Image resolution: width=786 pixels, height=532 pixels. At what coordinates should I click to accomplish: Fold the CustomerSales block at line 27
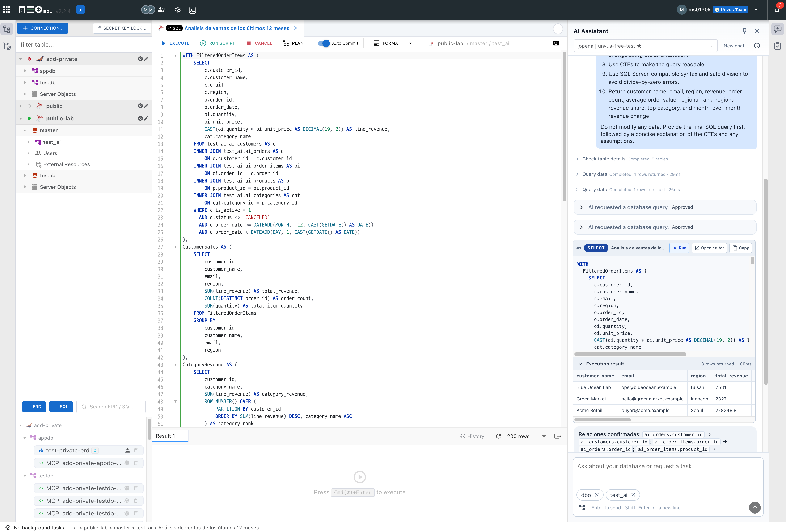[175, 247]
